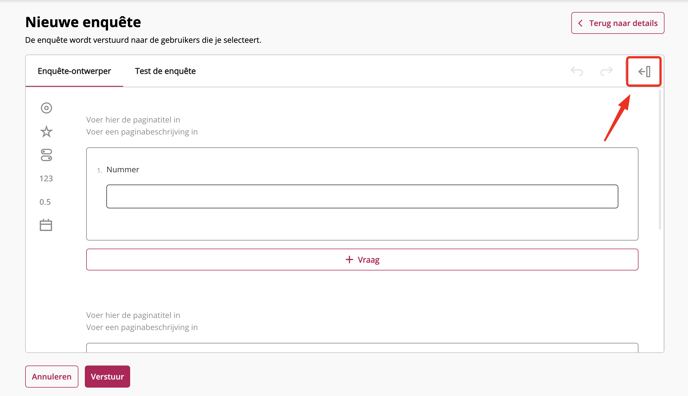Cancel with the Annuleren button
The height and width of the screenshot is (396, 688).
(x=52, y=377)
